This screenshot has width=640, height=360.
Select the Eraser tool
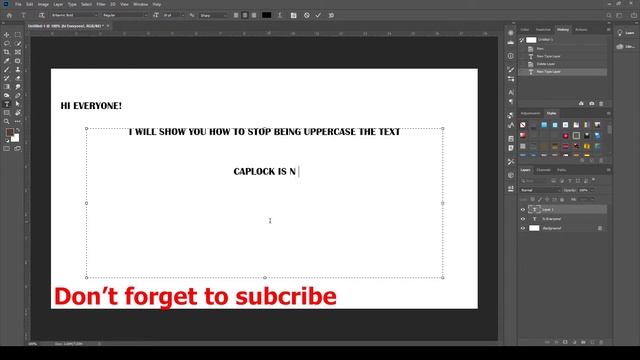[x=18, y=78]
